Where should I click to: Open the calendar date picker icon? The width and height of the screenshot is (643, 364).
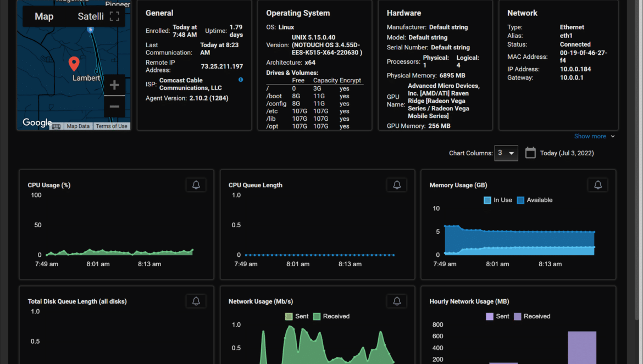[x=530, y=153]
